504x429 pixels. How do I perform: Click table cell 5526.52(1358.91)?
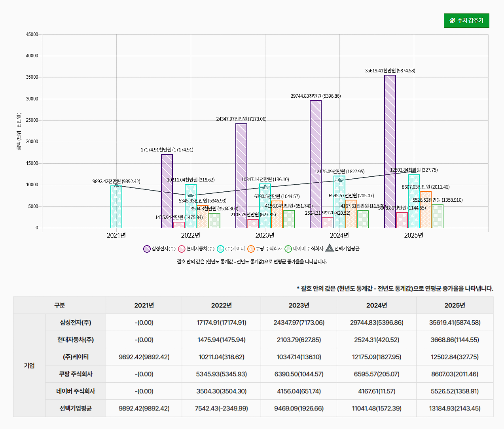point(455,391)
